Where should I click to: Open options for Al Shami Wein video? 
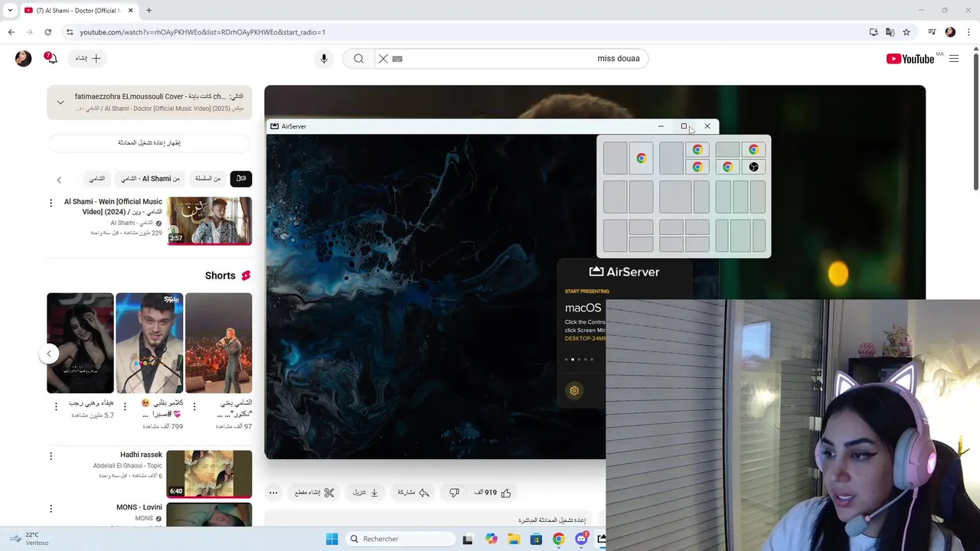click(x=51, y=203)
